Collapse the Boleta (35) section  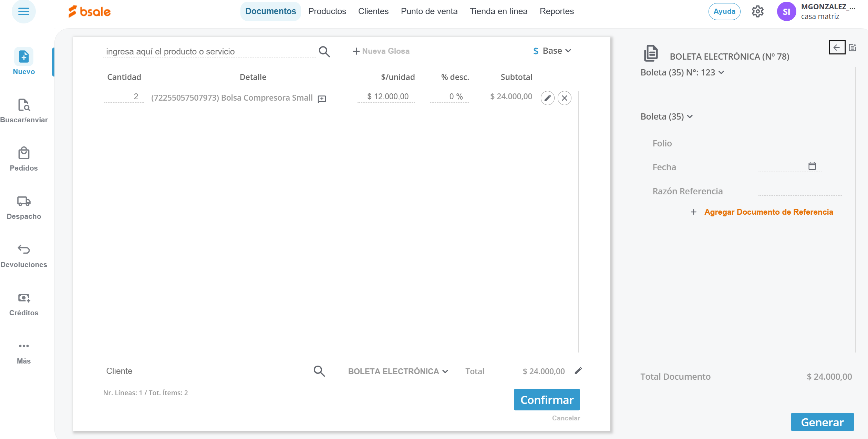(666, 117)
